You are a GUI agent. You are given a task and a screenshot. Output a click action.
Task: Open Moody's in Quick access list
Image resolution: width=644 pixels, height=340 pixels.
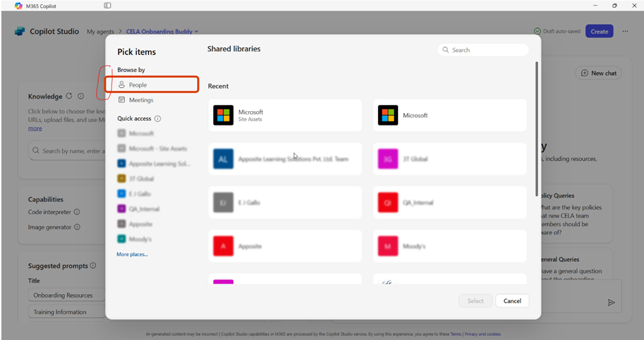coord(135,239)
